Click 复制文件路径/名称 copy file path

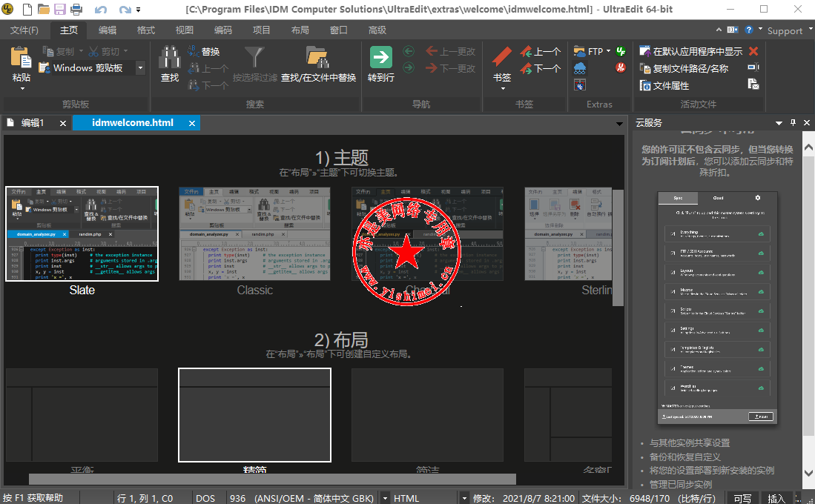click(684, 68)
